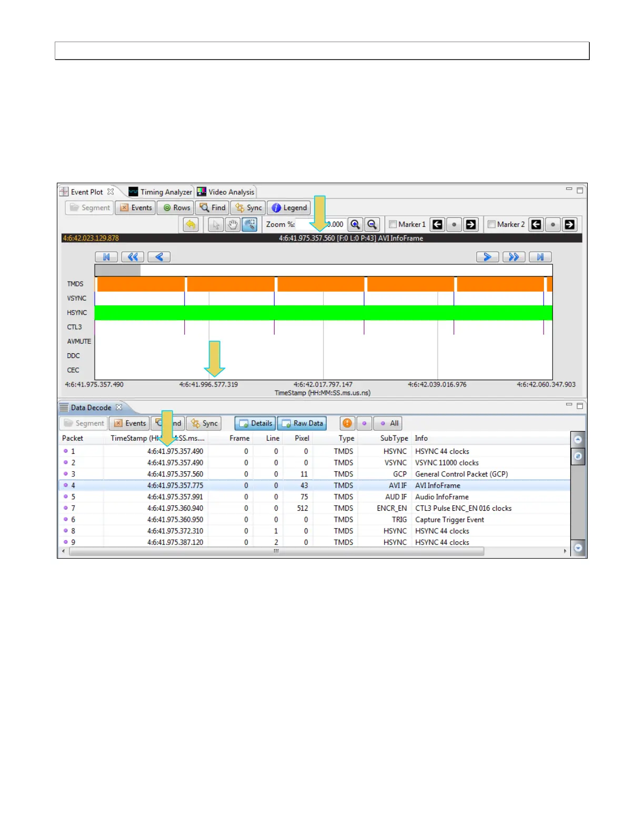Viewport: 644px width, 834px height.
Task: Enable the Marker 1 checkbox
Action: (x=393, y=224)
